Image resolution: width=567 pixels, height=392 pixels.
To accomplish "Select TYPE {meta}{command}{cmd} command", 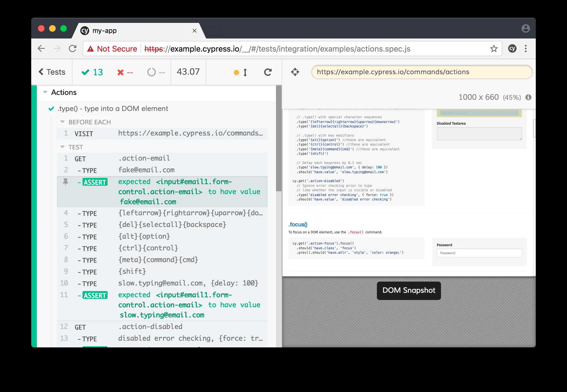I will (x=162, y=260).
